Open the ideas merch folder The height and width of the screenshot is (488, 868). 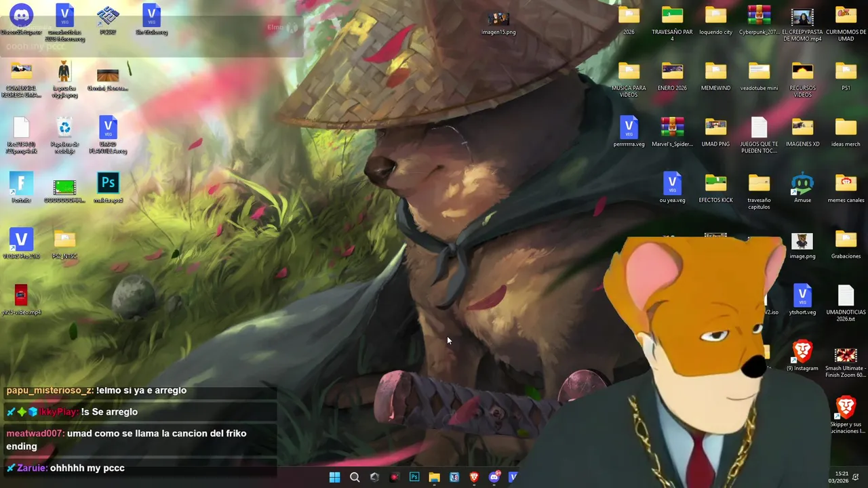tap(846, 132)
